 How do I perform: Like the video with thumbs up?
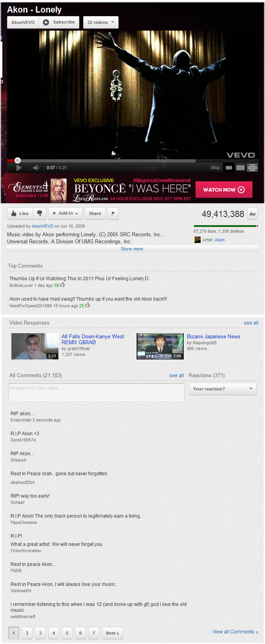click(x=20, y=213)
